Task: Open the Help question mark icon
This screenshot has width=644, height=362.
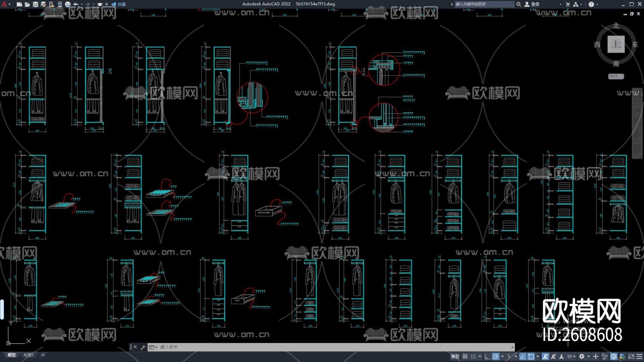Action: click(591, 4)
